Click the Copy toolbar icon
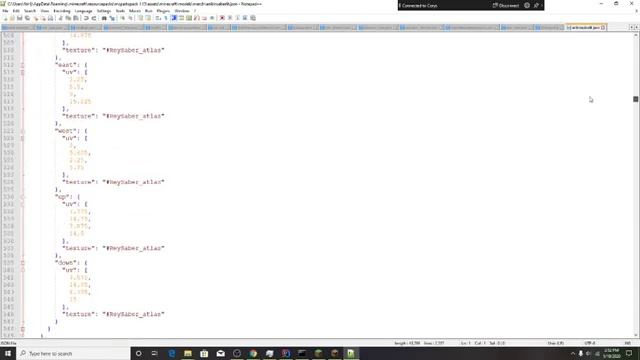Viewport: 640px width, 360px height. click(68, 18)
